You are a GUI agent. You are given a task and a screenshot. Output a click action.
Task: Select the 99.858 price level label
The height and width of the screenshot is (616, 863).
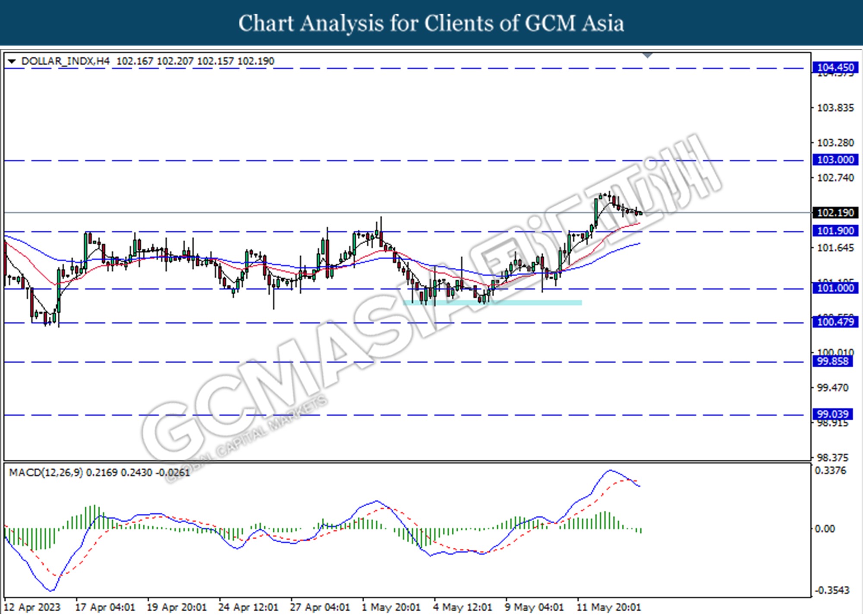833,361
